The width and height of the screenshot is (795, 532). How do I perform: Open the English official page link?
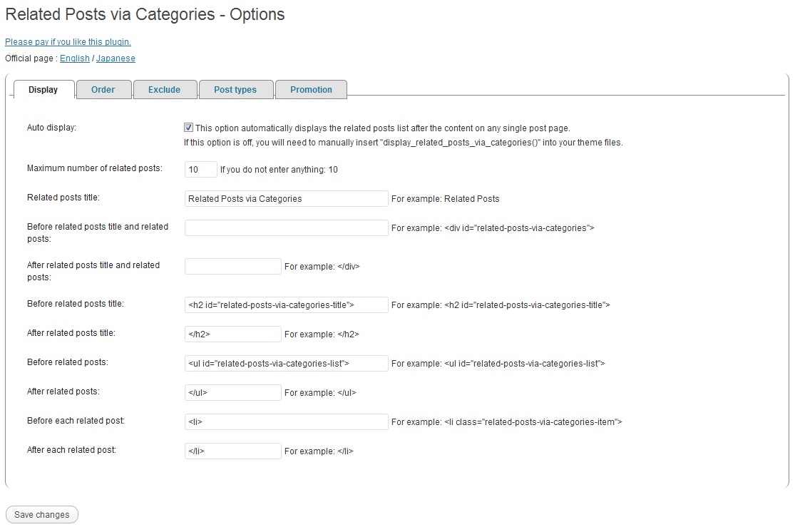(x=75, y=58)
